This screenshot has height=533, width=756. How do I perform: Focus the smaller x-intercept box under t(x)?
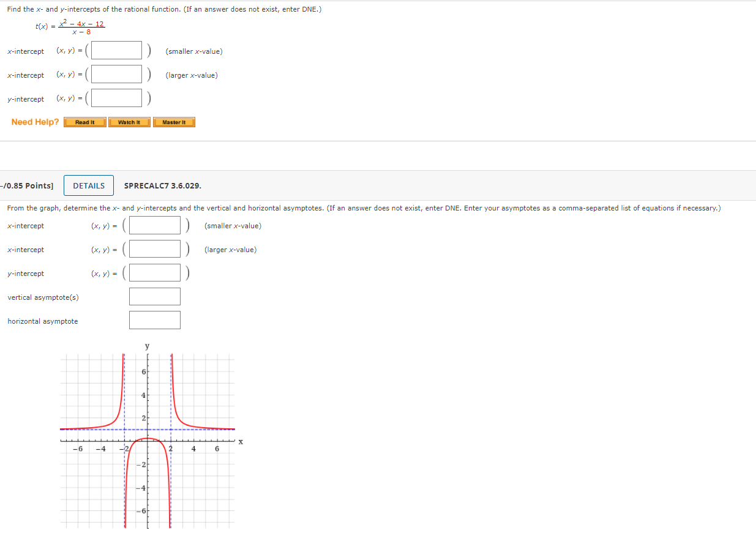coord(116,51)
